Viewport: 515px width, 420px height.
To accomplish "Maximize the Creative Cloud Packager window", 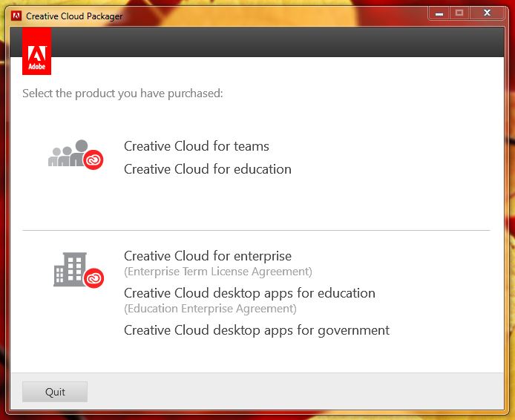I will pyautogui.click(x=459, y=13).
